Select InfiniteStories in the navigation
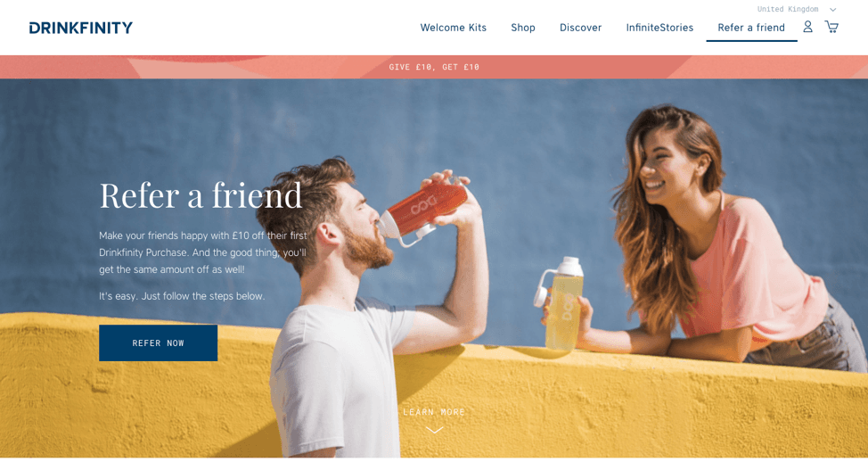The width and height of the screenshot is (868, 462). click(659, 28)
